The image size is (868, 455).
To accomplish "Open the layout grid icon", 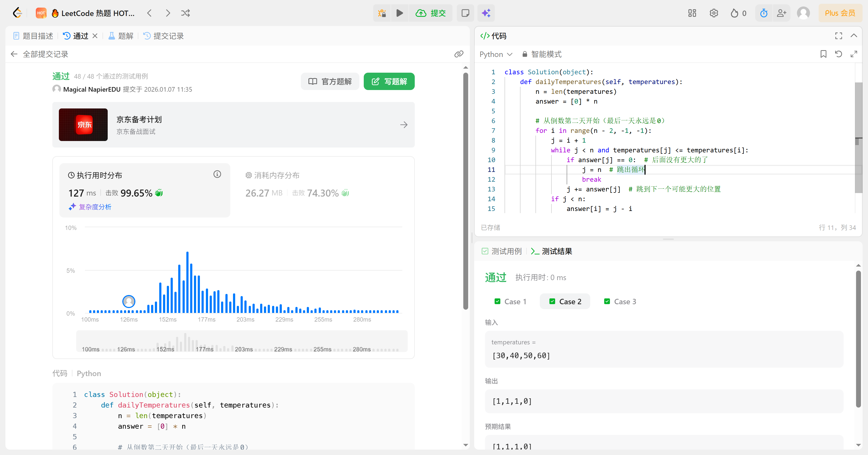I will point(692,13).
